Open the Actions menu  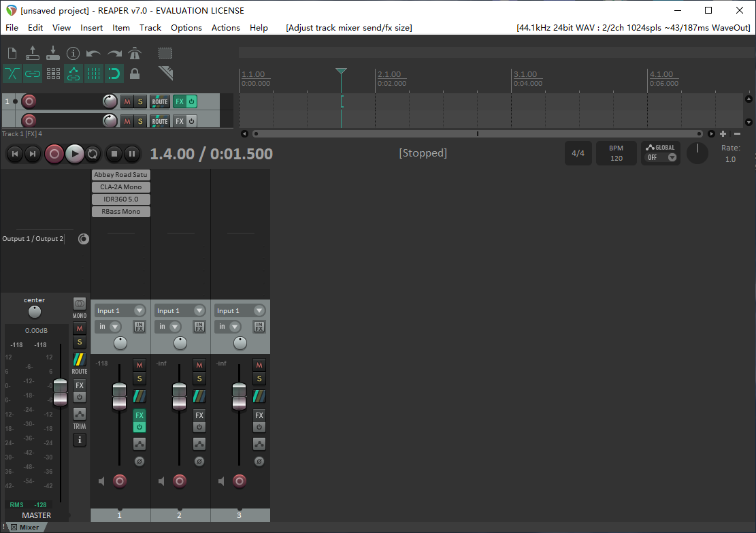click(x=226, y=27)
